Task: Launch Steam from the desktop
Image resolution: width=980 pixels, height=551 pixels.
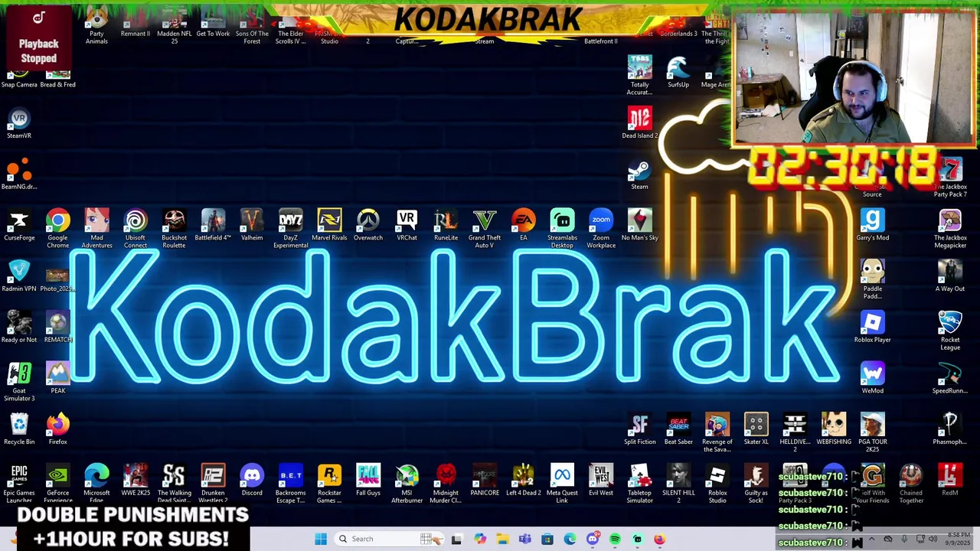Action: tap(639, 176)
